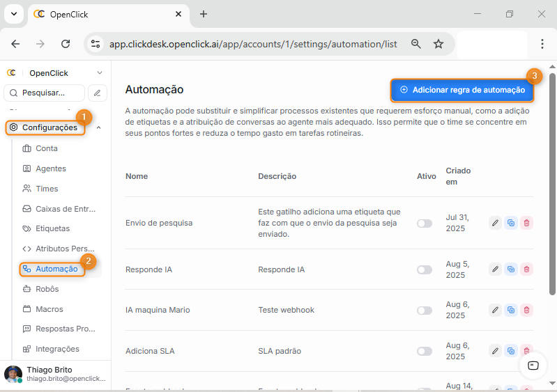Delete the IA maquina Mario rule
557x392 pixels.
tap(527, 310)
